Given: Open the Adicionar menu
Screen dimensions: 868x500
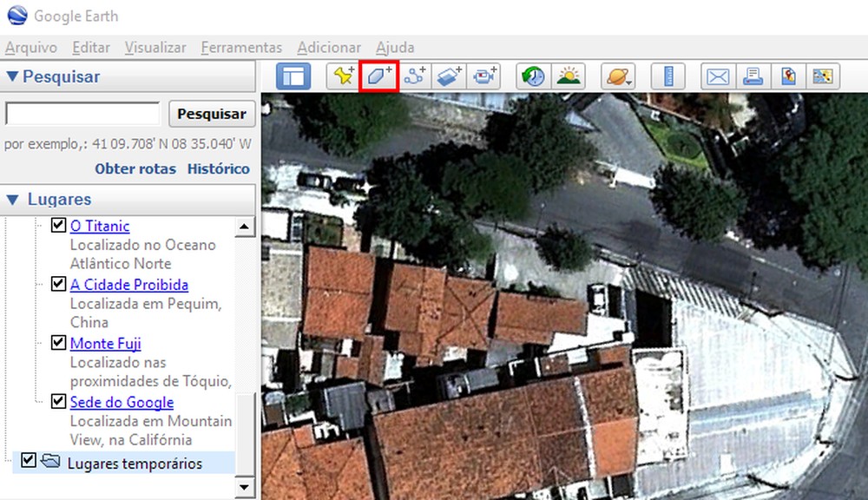Looking at the screenshot, I should click(x=329, y=48).
